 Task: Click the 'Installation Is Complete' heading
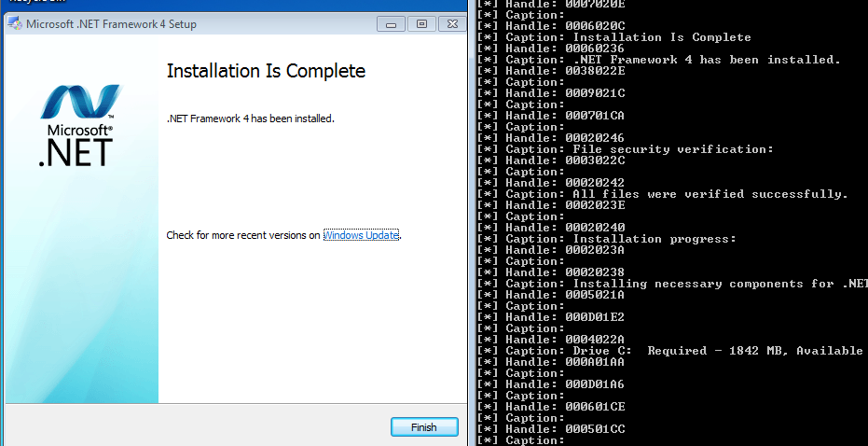(x=266, y=71)
